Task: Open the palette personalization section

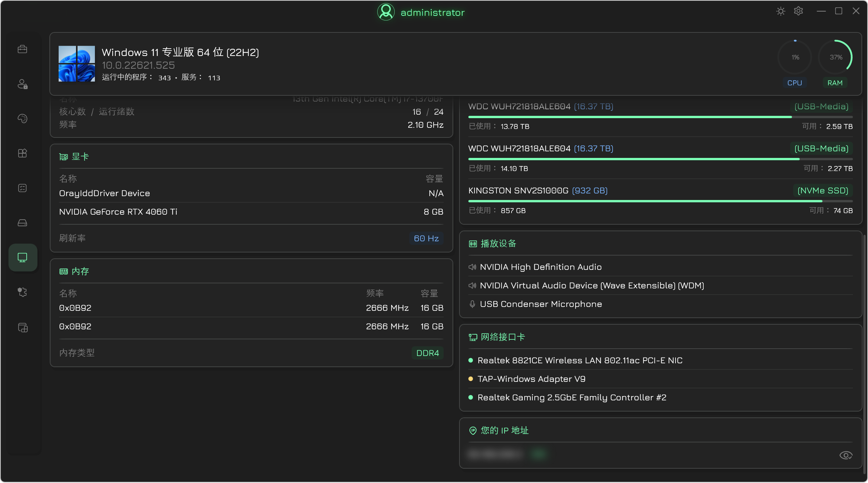Action: pos(22,119)
